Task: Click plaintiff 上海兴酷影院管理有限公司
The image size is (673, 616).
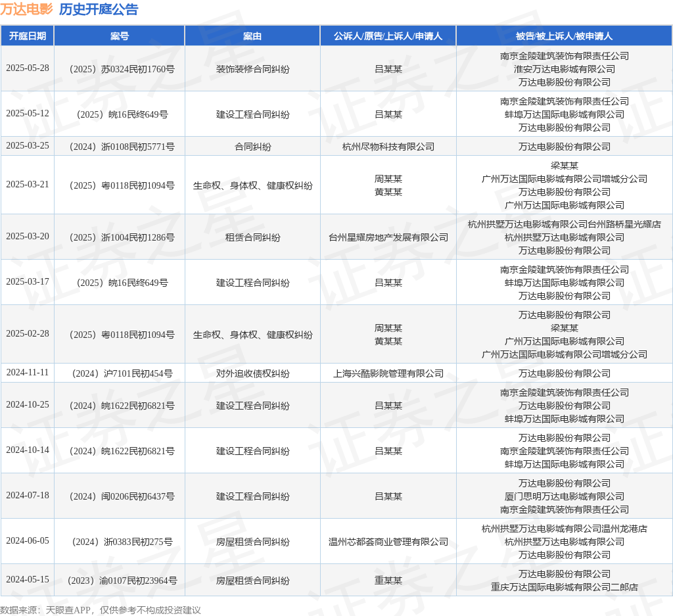Action: pyautogui.click(x=388, y=373)
